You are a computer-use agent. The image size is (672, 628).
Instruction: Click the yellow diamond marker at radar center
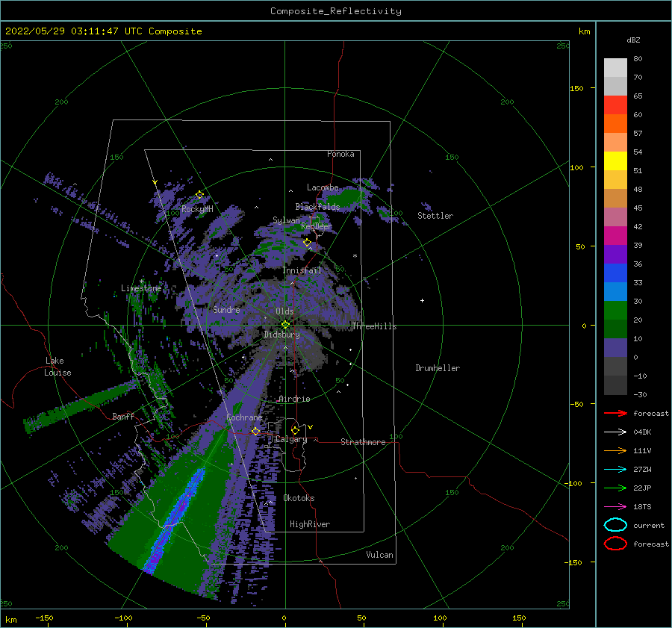coord(285,325)
